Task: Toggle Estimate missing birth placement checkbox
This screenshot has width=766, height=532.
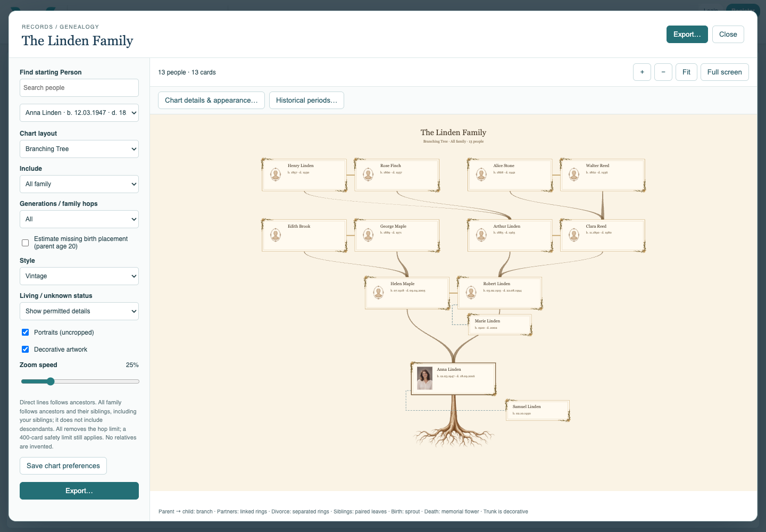Action: click(25, 243)
